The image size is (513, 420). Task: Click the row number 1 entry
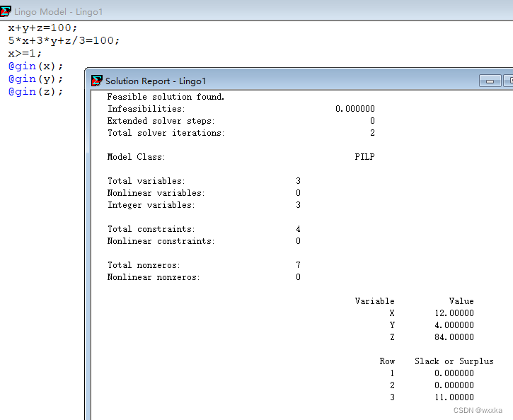tap(392, 373)
